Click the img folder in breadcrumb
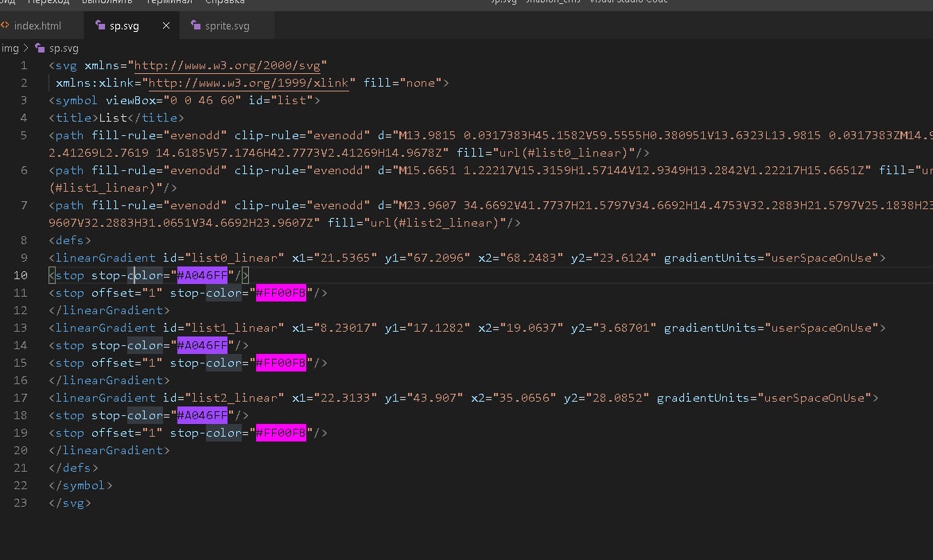Image resolution: width=933 pixels, height=560 pixels. coord(10,49)
